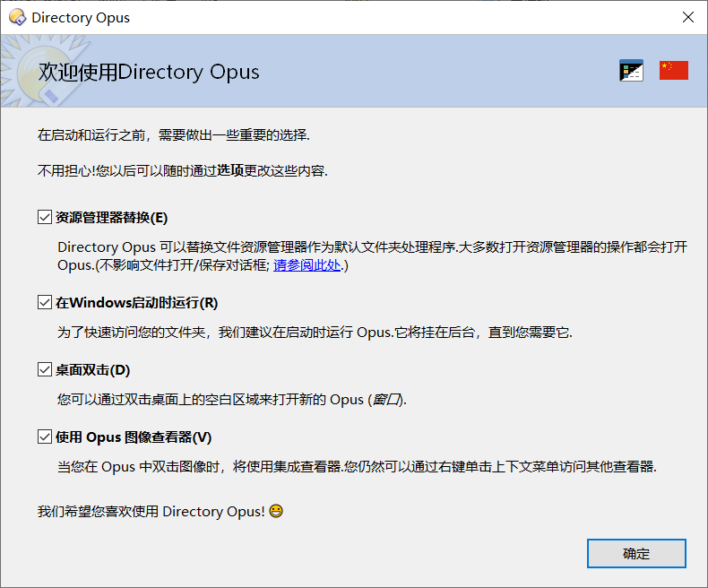The height and width of the screenshot is (588, 708).
Task: Click the 我们希望您喜欢使用 Directory Opus! text
Action: click(x=151, y=511)
